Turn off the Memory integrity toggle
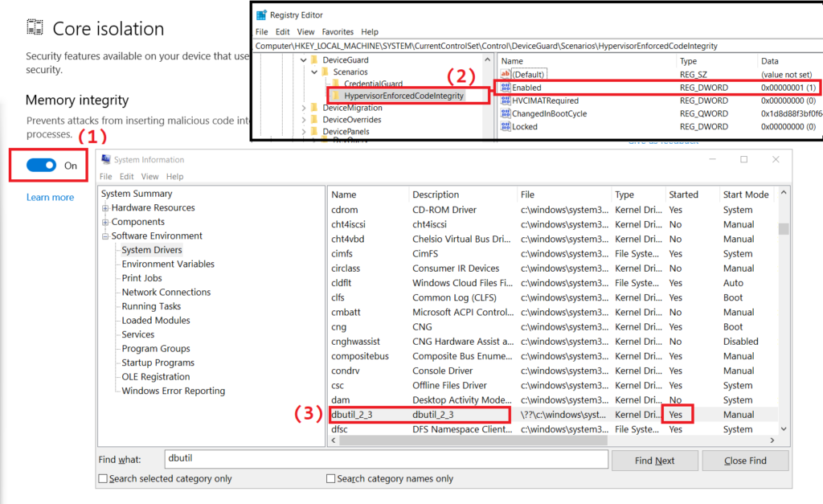The image size is (823, 504). tap(41, 166)
